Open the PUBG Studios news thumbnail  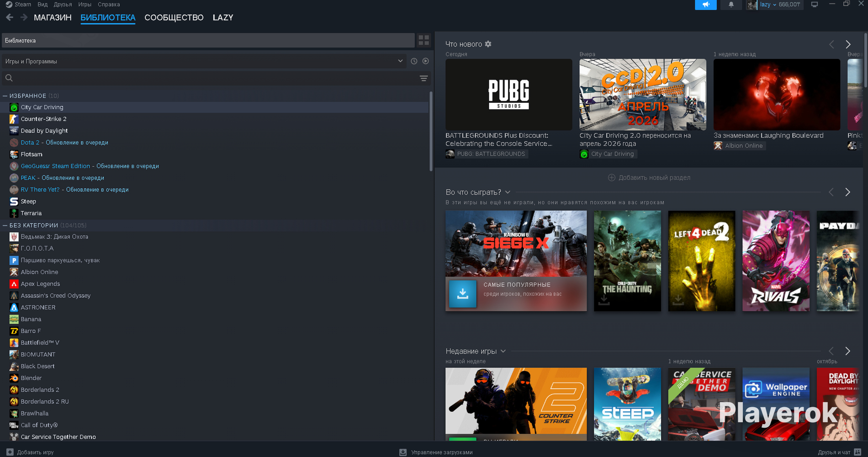[x=509, y=95]
